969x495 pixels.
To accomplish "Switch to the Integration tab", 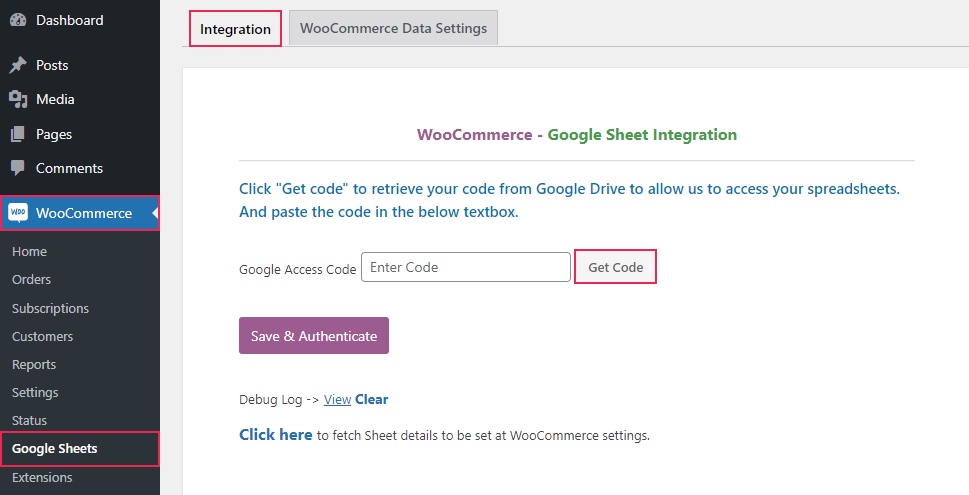I will pyautogui.click(x=235, y=28).
